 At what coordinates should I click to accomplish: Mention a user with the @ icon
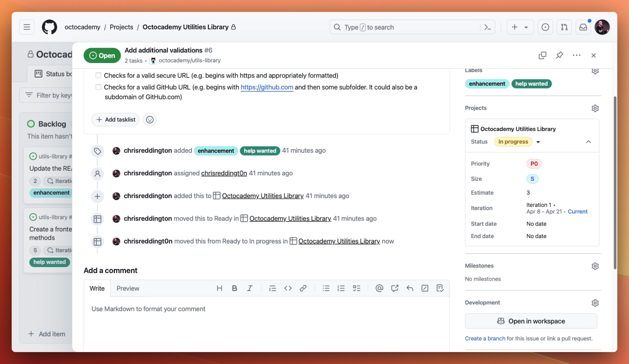tap(379, 288)
